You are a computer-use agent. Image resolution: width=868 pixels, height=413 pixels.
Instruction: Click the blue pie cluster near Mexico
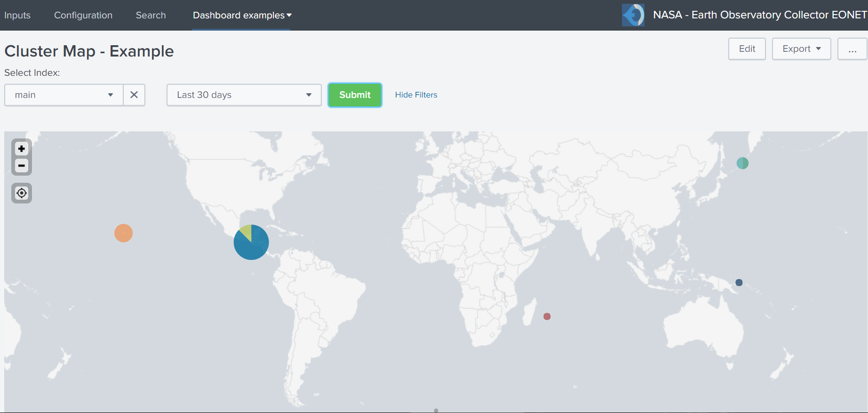[x=251, y=242]
